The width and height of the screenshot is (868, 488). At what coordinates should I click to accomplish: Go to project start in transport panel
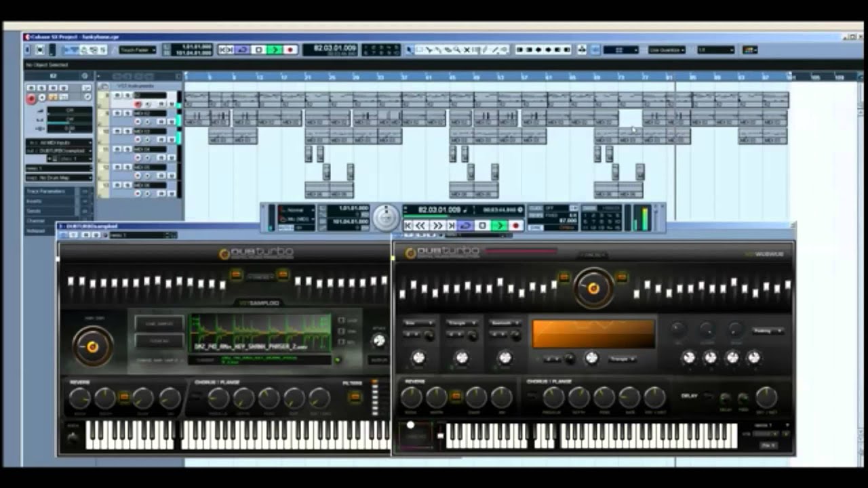[x=408, y=225]
